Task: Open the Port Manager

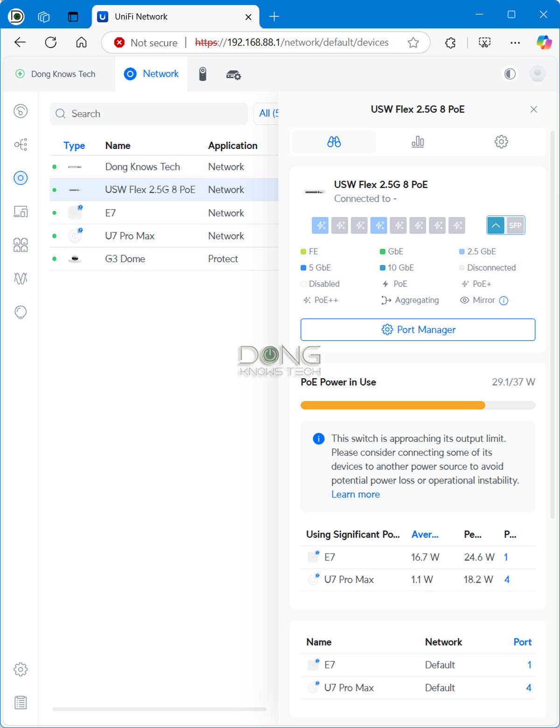Action: (x=418, y=330)
